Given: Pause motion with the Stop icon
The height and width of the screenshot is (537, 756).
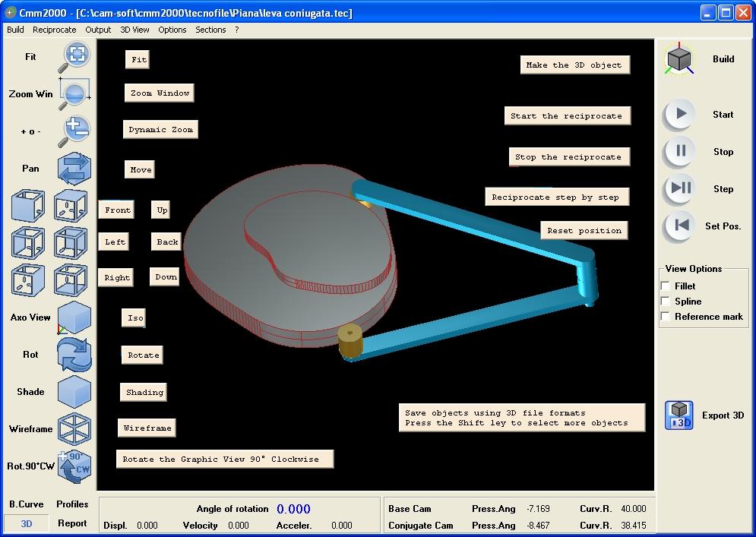Looking at the screenshot, I should point(679,151).
